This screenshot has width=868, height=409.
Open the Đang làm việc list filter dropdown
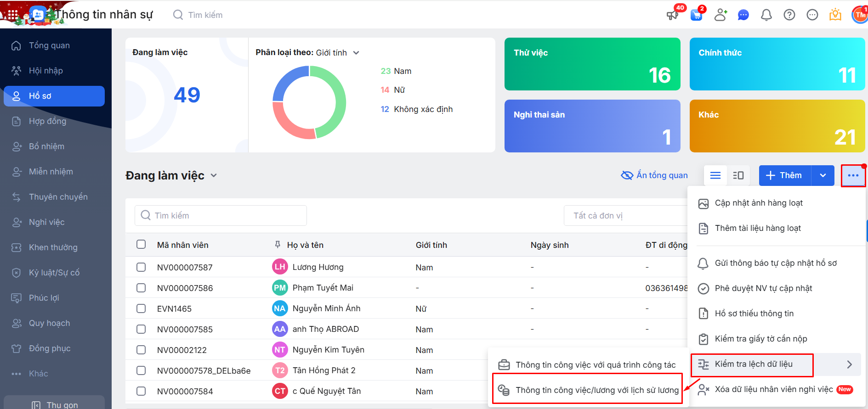(x=214, y=175)
